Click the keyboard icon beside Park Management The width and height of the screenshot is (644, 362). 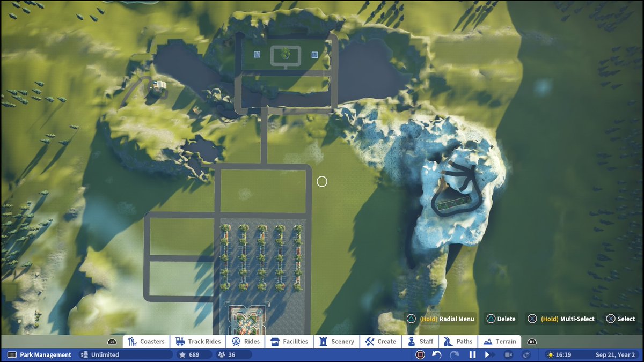pyautogui.click(x=12, y=354)
